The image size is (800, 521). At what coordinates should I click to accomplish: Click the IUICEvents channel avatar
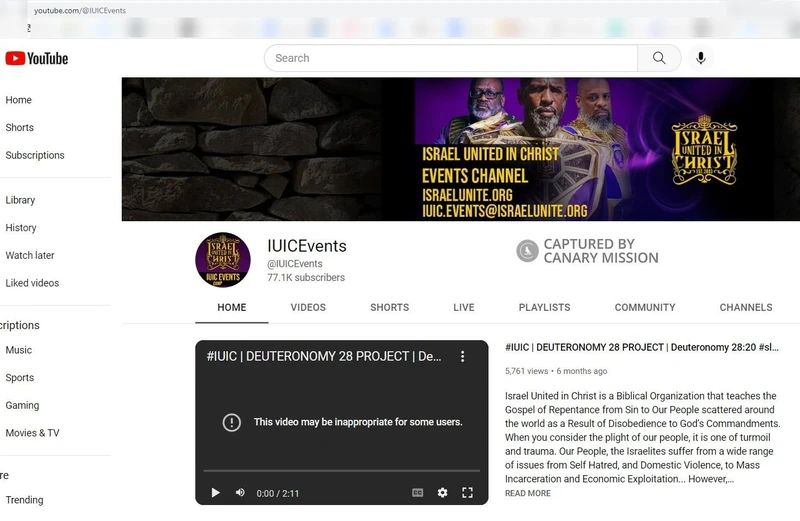223,260
